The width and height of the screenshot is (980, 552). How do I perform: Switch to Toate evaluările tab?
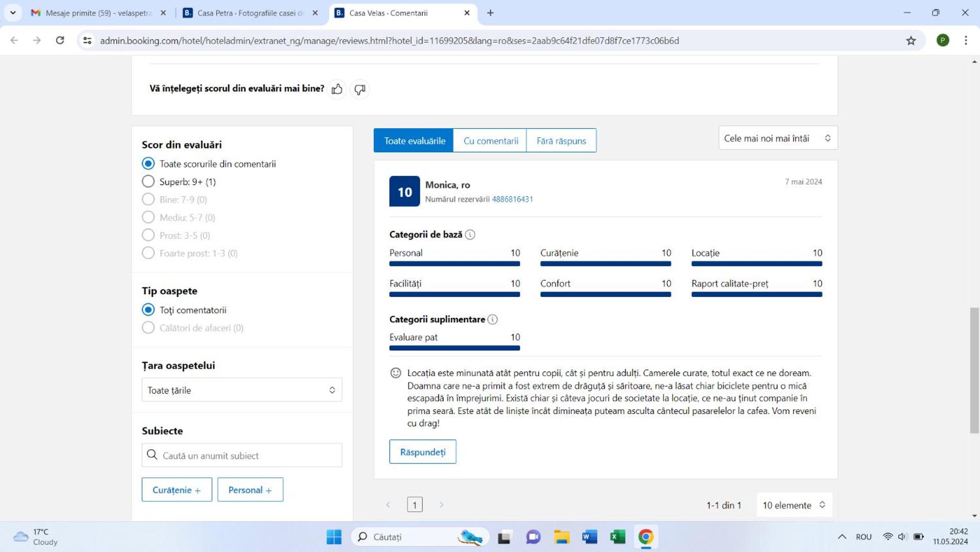coord(414,141)
